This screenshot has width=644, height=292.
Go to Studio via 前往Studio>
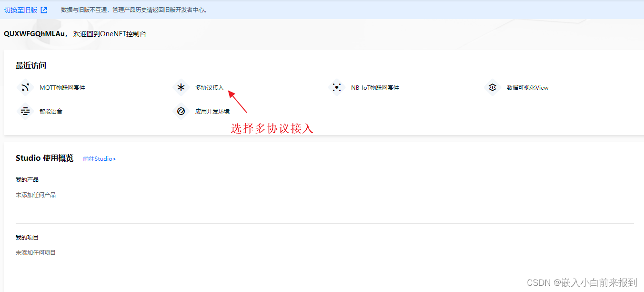[x=100, y=159]
